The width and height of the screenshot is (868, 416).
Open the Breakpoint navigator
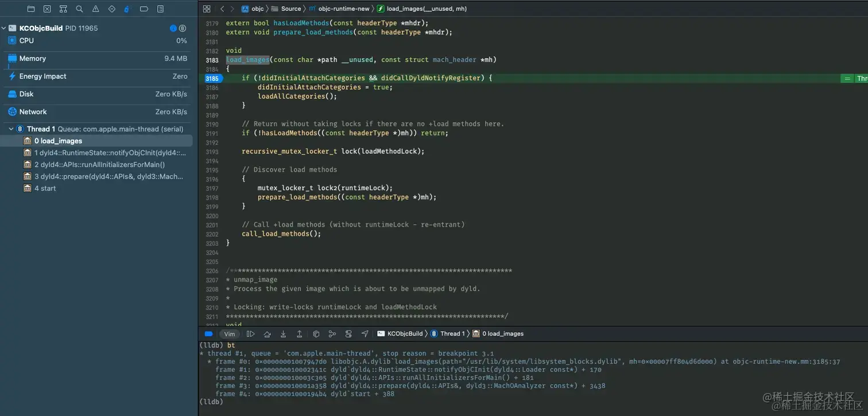(x=144, y=9)
